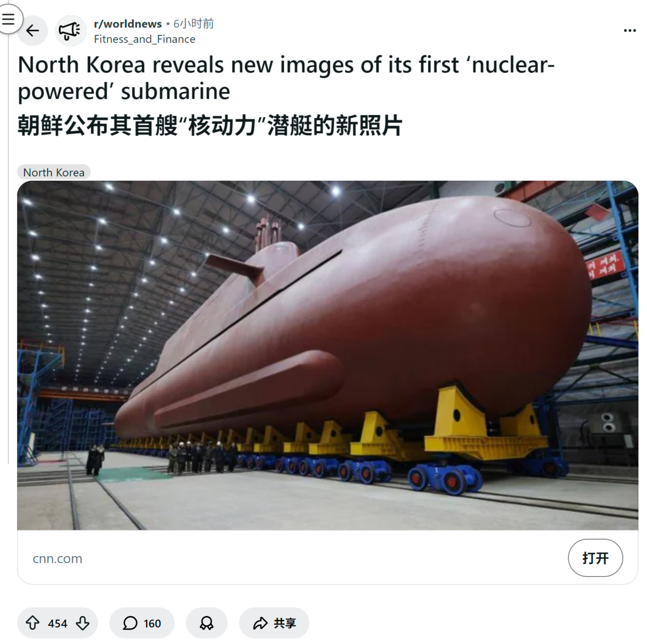The width and height of the screenshot is (647, 644).
Task: Give an award to this post
Action: click(207, 623)
